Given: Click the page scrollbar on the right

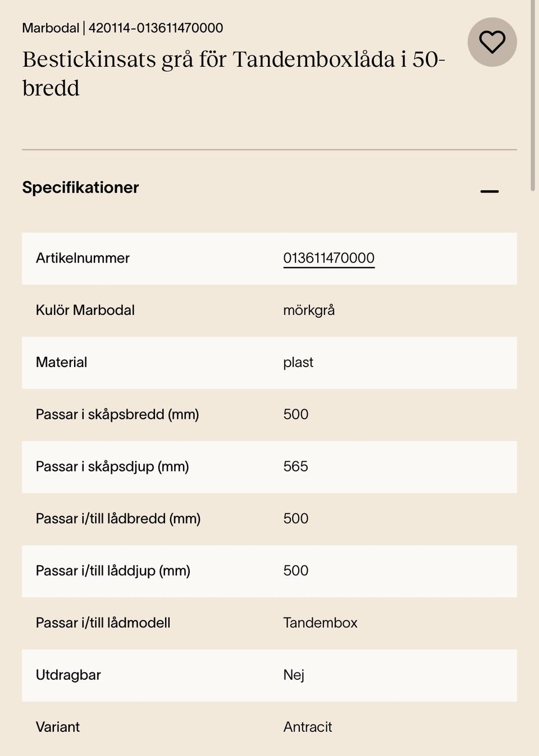Looking at the screenshot, I should [x=532, y=95].
